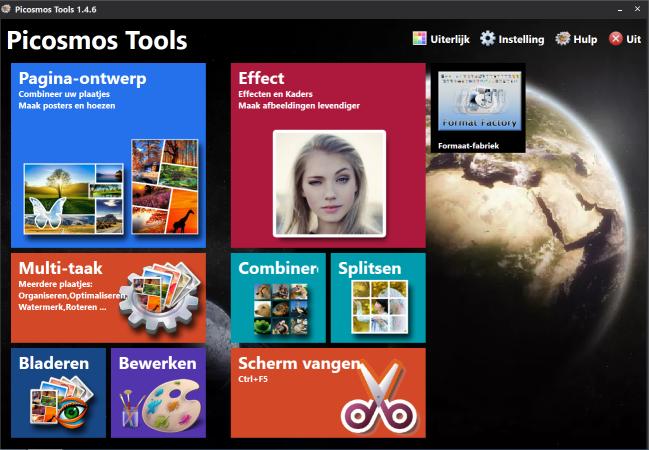Viewport: 649px width, 450px height.
Task: Click the eye with photos icon
Action: [60, 402]
